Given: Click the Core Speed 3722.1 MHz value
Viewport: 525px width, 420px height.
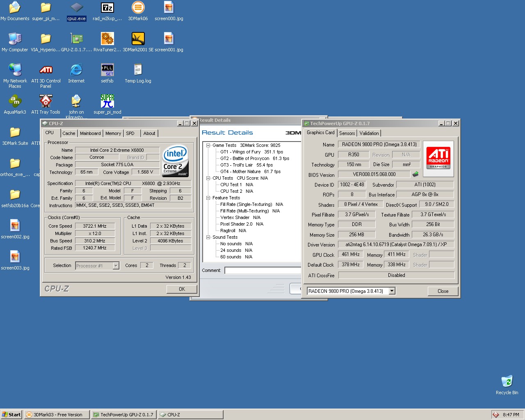Looking at the screenshot, I should pos(95,226).
